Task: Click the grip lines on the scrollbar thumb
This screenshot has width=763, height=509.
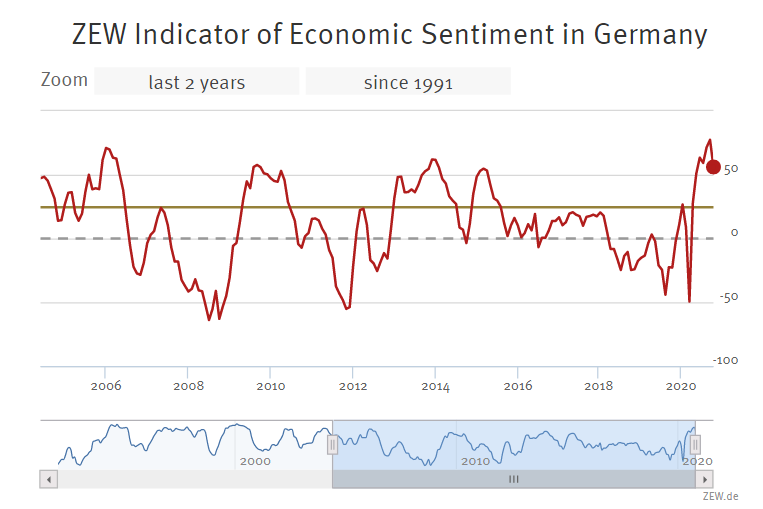Action: (513, 479)
